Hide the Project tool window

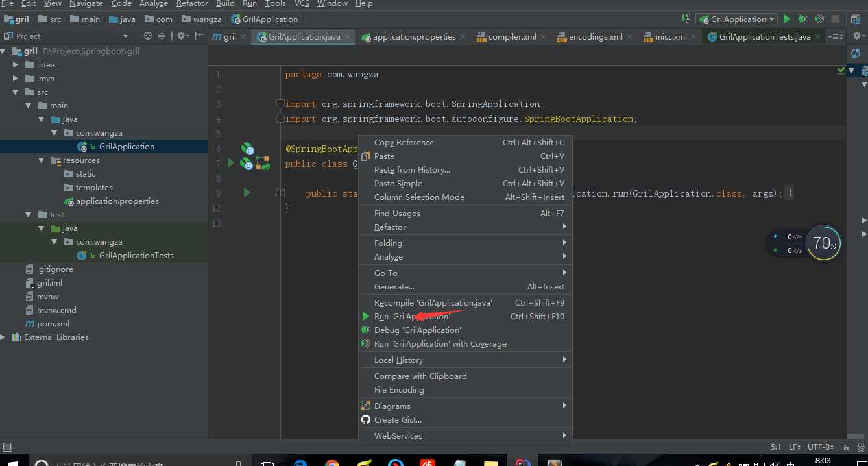(x=199, y=36)
